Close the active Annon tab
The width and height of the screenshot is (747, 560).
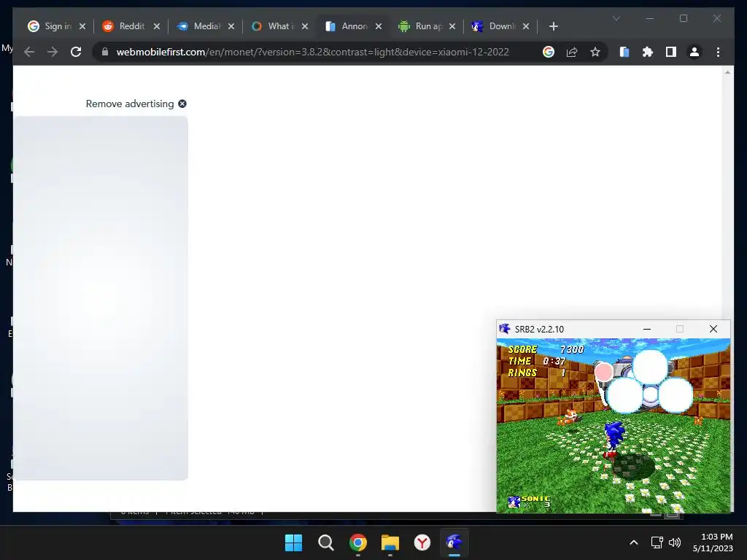coord(379,26)
